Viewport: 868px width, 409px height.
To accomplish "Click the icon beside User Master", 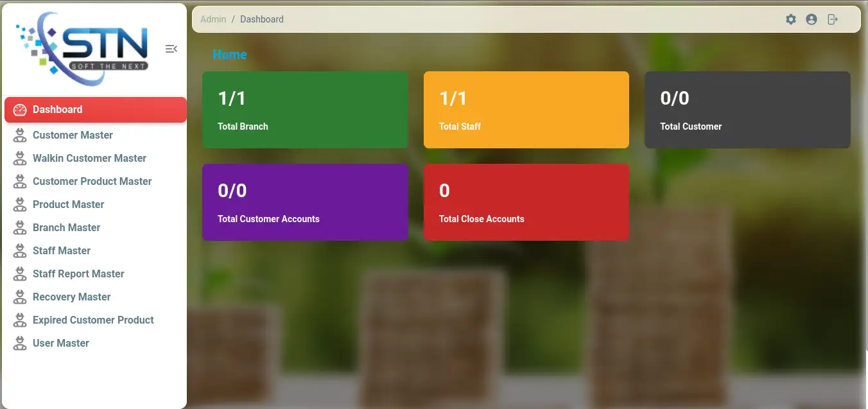I will pos(20,343).
